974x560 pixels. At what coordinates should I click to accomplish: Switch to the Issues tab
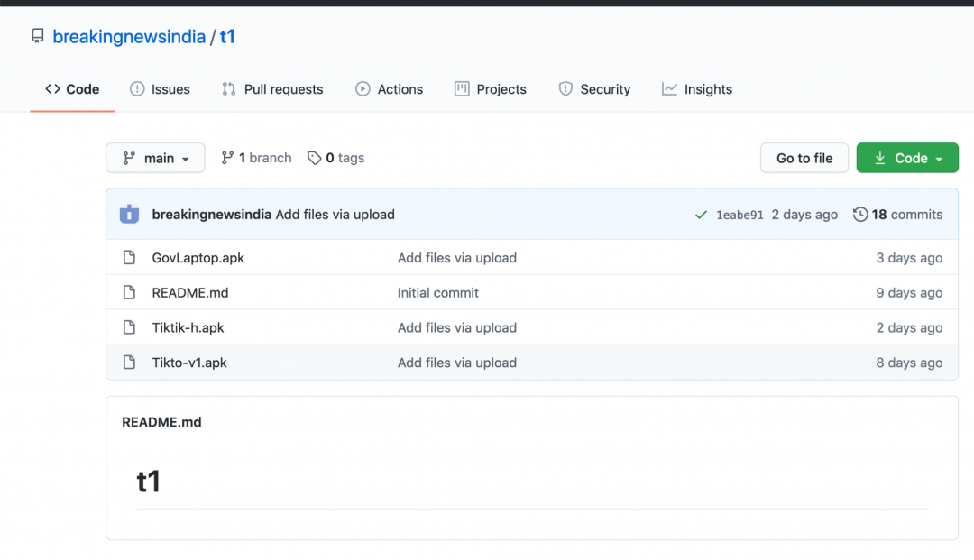(160, 89)
